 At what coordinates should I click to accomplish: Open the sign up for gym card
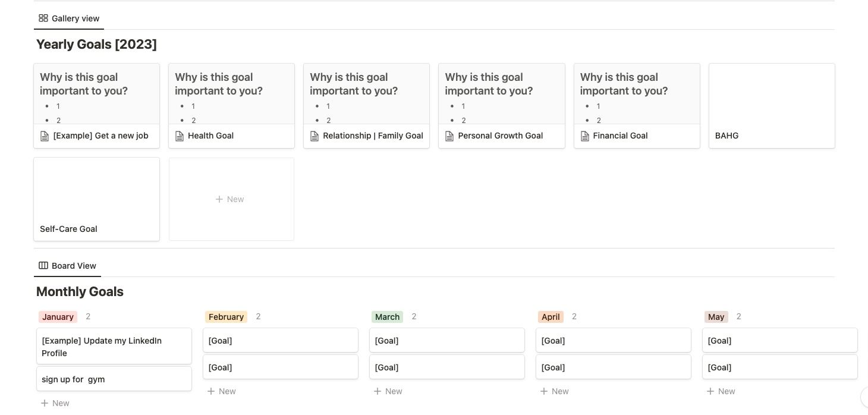click(x=114, y=379)
